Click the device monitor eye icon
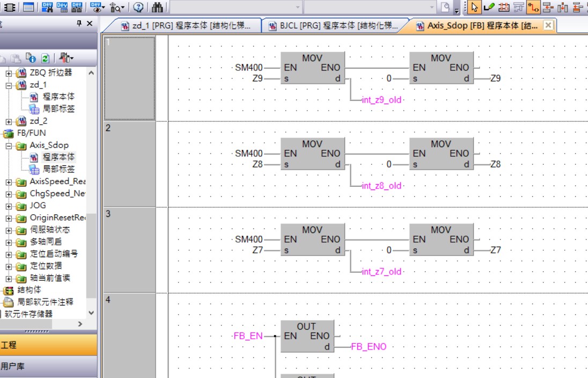 click(x=97, y=7)
